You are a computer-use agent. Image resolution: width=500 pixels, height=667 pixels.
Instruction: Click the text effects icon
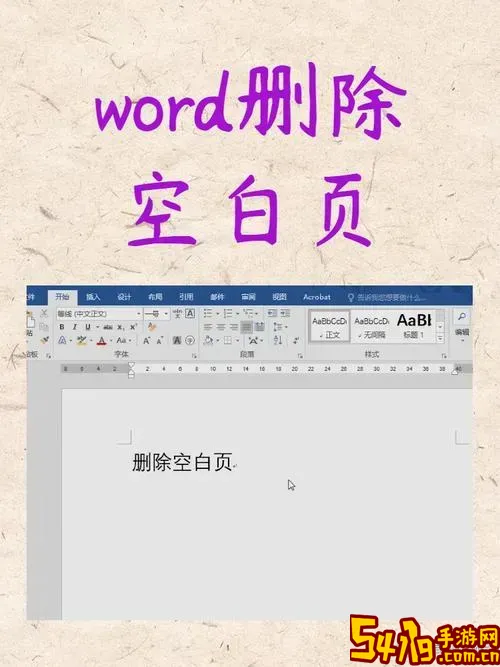(x=62, y=340)
